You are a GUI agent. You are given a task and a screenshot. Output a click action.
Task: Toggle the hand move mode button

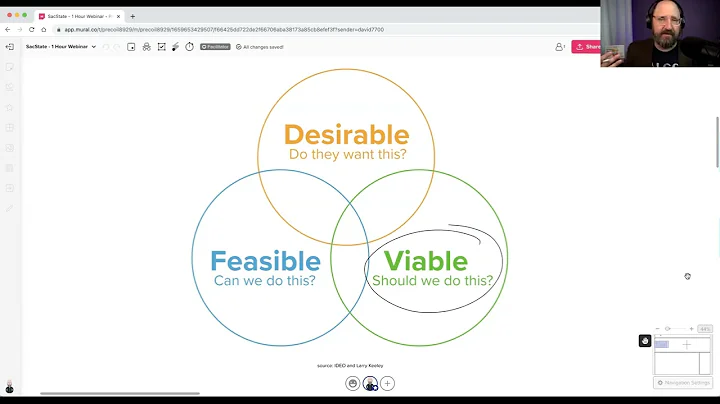(x=645, y=341)
